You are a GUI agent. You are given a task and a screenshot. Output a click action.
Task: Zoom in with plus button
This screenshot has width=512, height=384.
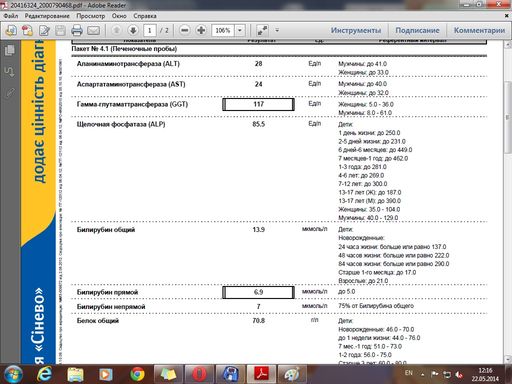click(x=201, y=30)
